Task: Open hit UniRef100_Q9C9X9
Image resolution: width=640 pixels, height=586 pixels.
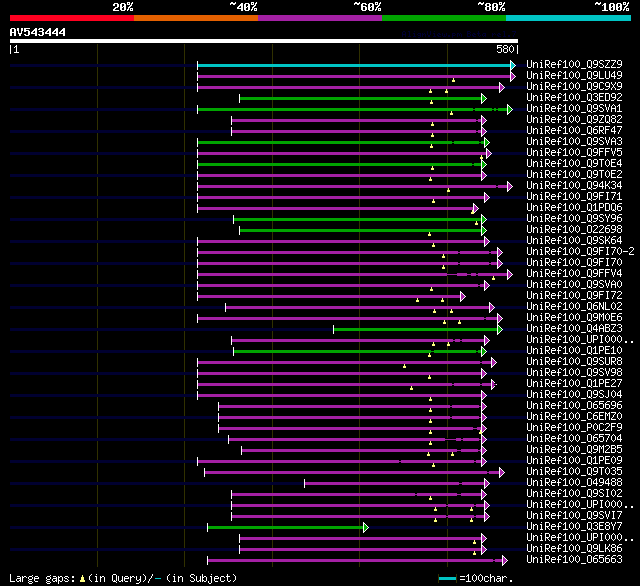Action: [x=574, y=87]
